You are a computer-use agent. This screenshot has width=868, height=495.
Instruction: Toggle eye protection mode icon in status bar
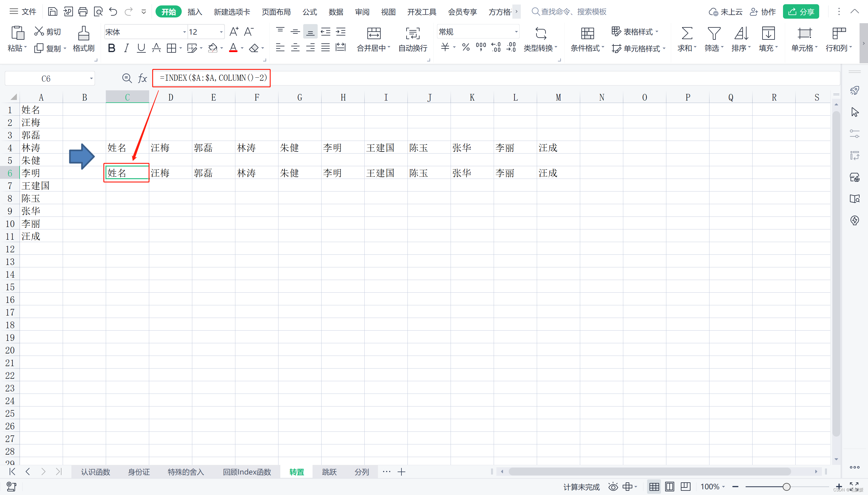pos(613,487)
